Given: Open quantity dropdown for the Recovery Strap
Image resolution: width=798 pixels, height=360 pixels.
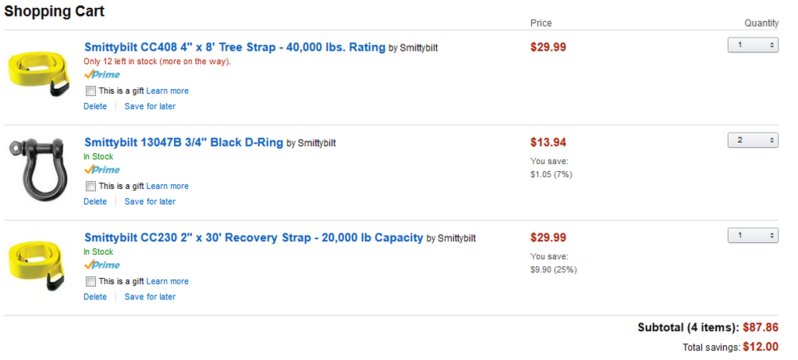Looking at the screenshot, I should pyautogui.click(x=753, y=235).
